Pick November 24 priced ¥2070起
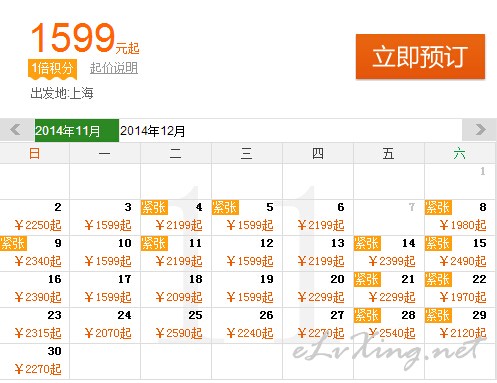Viewport: 497px width, 383px height. 105,325
